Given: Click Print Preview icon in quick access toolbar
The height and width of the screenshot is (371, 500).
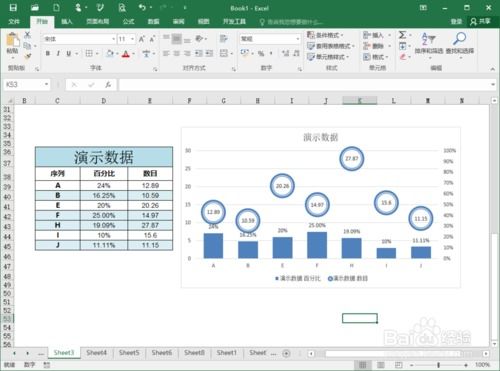Looking at the screenshot, I should (122, 8).
